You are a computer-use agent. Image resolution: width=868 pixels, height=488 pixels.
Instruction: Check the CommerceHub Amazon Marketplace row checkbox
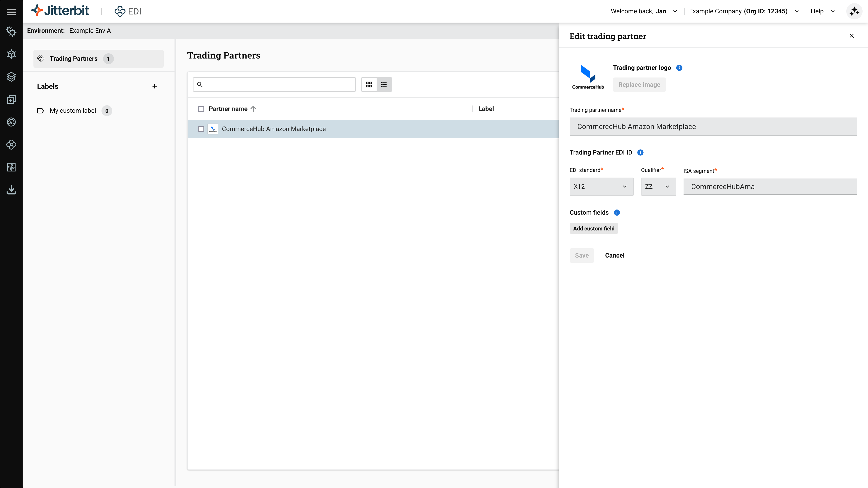[201, 129]
